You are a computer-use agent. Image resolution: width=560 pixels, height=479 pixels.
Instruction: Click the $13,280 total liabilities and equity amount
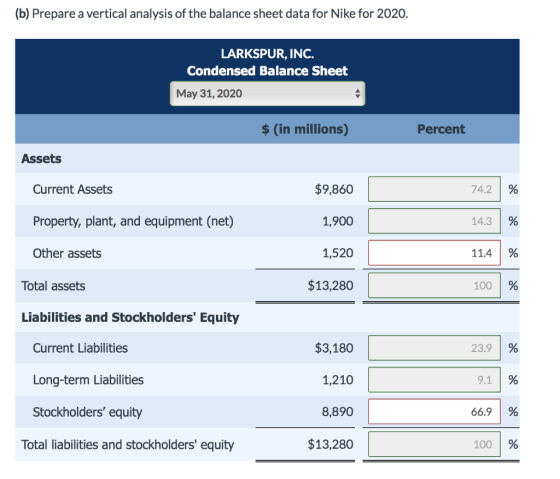tap(330, 444)
